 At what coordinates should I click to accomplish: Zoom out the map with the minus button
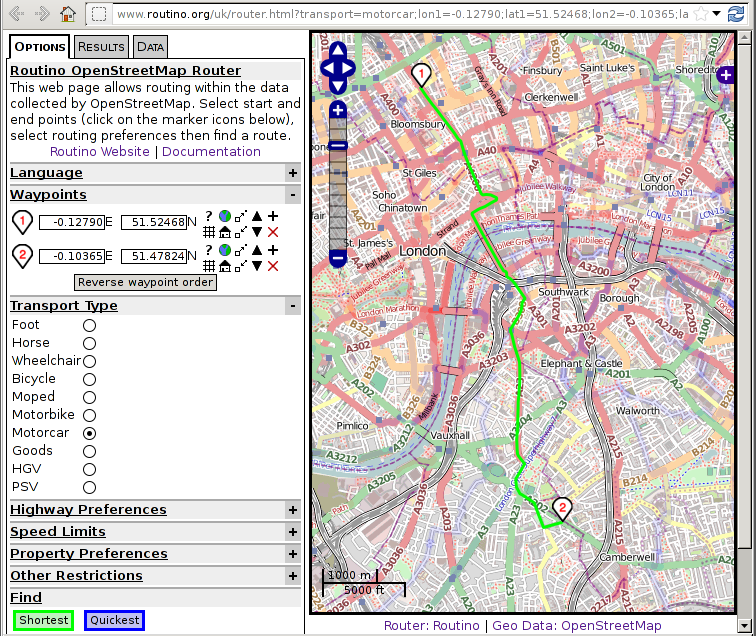click(338, 258)
